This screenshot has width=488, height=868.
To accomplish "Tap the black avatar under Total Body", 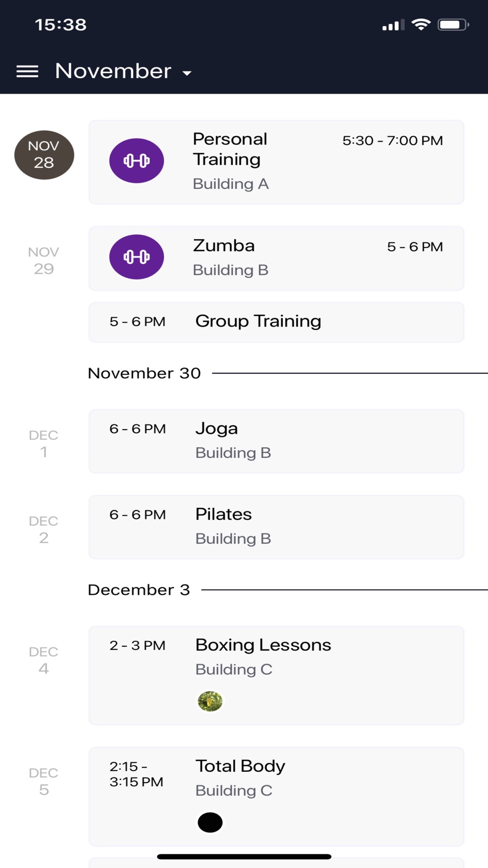I will pos(210,823).
